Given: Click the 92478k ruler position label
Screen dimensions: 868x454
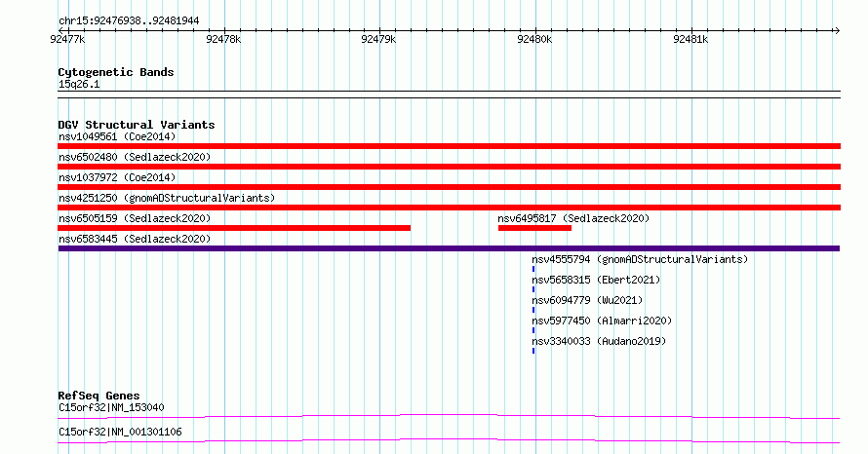Looking at the screenshot, I should pyautogui.click(x=223, y=39).
